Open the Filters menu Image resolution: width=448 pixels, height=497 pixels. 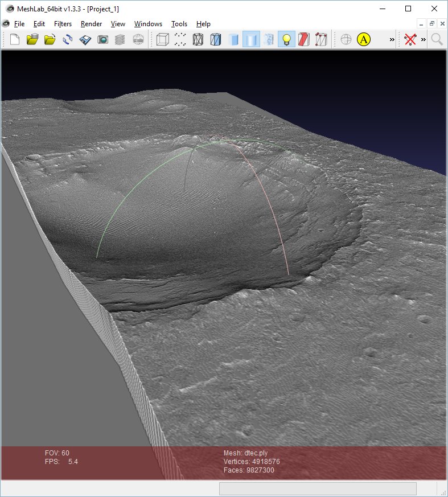click(x=63, y=24)
